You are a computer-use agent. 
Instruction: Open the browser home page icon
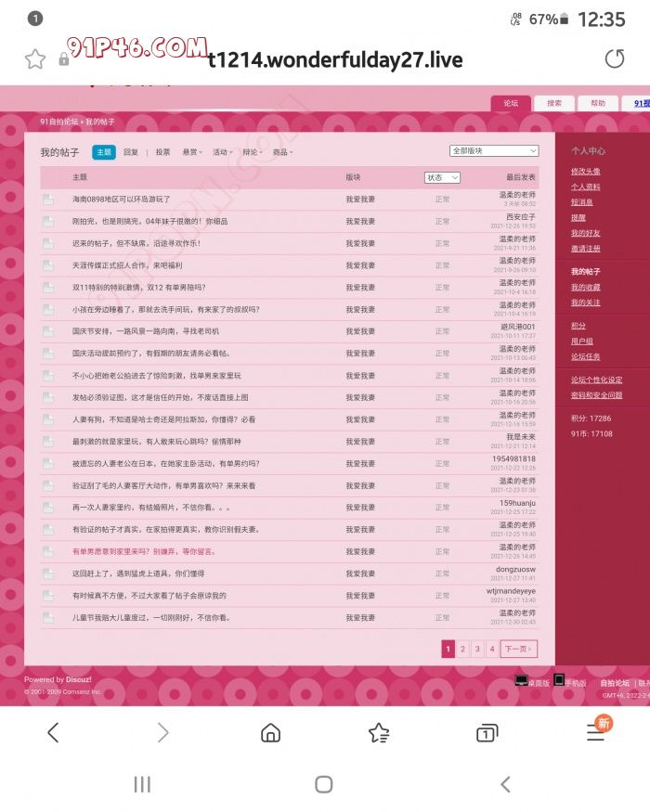(x=270, y=732)
